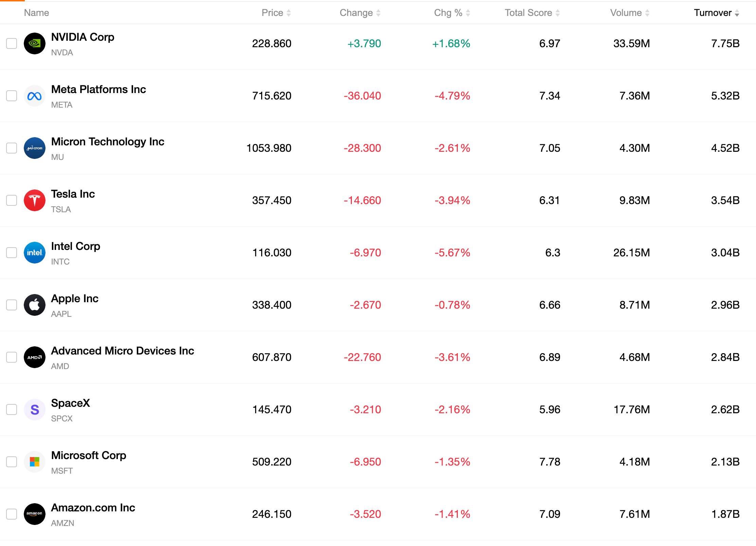
Task: Click the Micron Technology logo icon
Action: pos(35,148)
